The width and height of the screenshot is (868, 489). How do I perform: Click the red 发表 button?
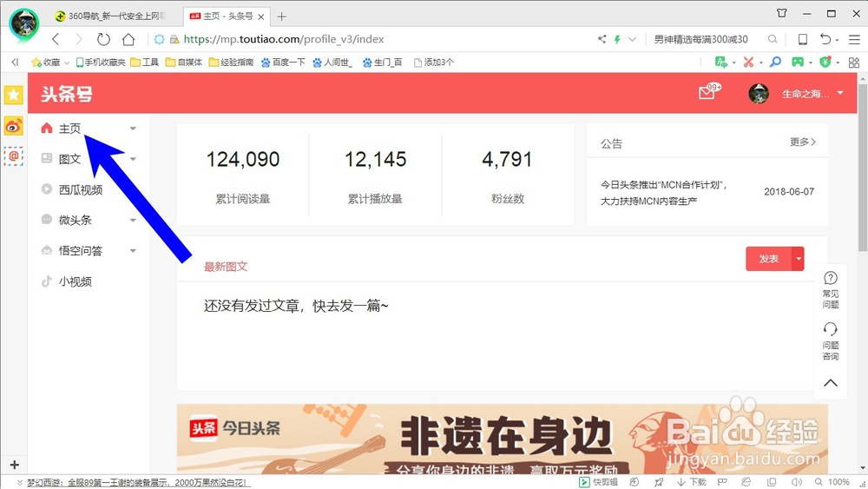[769, 259]
